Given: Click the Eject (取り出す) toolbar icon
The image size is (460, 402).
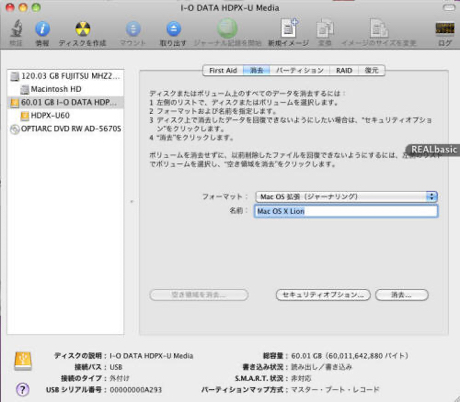Looking at the screenshot, I should (173, 29).
